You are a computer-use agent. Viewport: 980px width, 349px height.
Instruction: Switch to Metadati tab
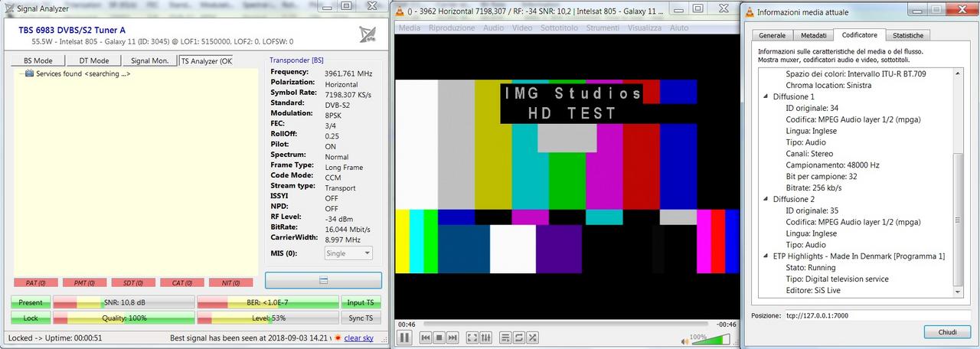tap(814, 35)
